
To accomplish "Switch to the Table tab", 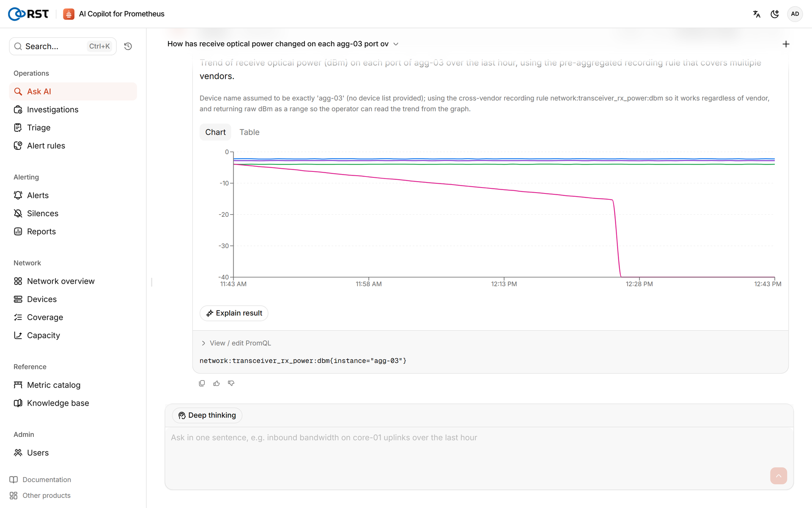I will coord(250,132).
